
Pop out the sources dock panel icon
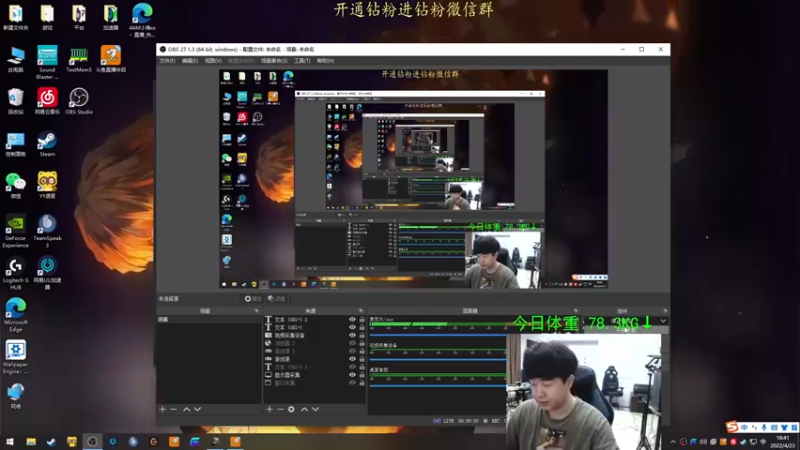(361, 311)
